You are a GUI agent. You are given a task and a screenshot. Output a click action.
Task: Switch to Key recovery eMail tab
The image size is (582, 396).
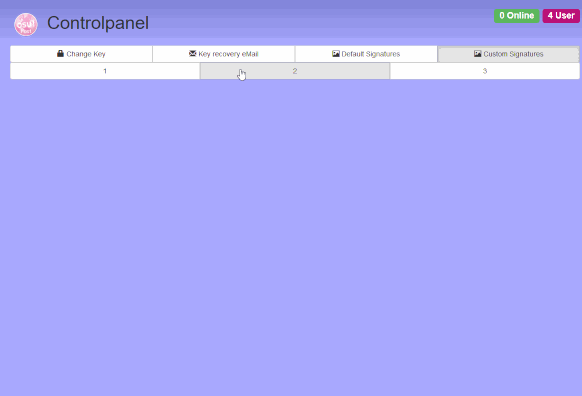click(223, 54)
